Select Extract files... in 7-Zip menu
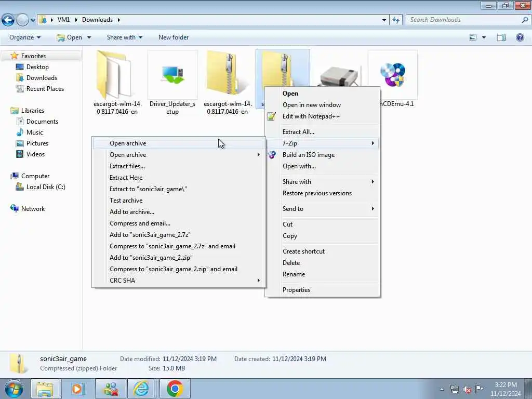This screenshot has height=399, width=532. click(179, 166)
